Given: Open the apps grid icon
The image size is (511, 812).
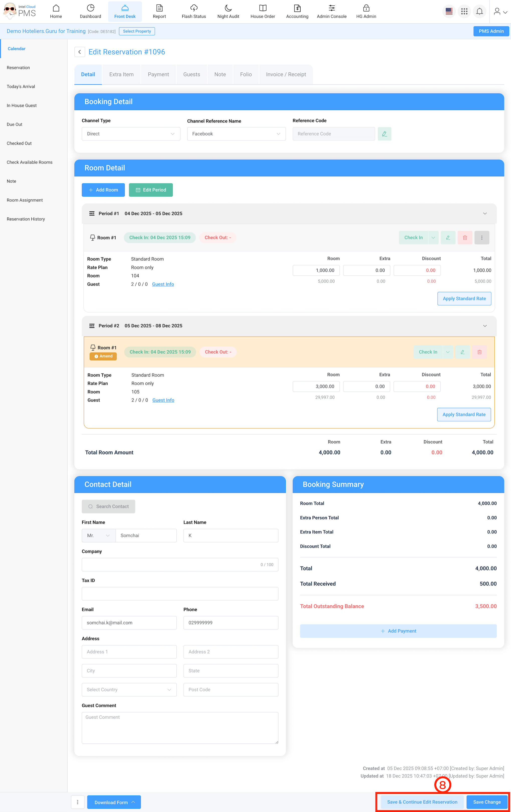Looking at the screenshot, I should click(x=464, y=12).
